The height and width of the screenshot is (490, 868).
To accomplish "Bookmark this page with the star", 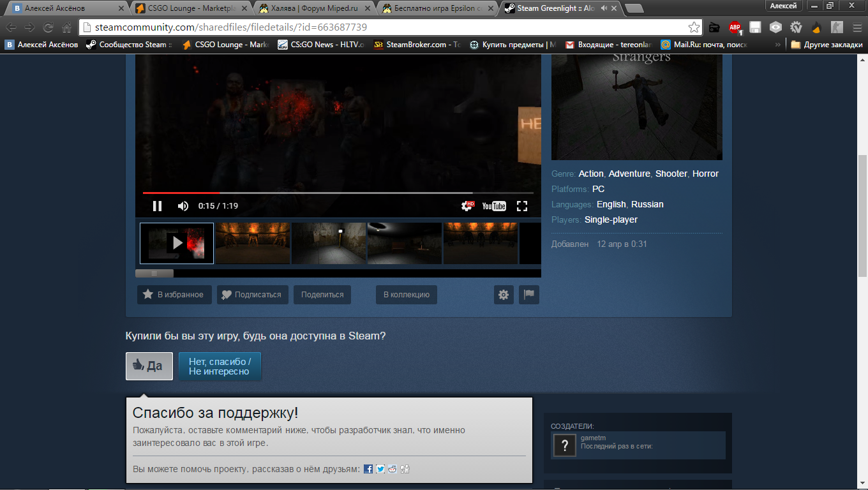I will tap(694, 27).
